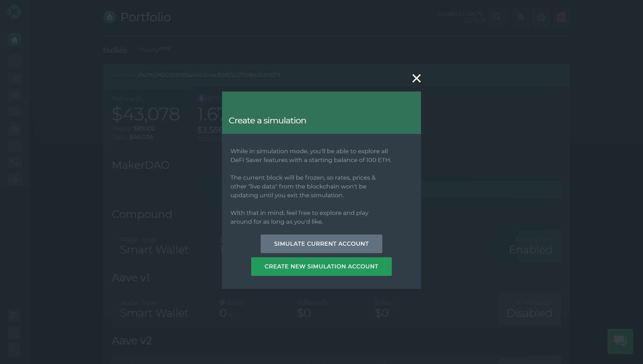The image size is (643, 364).
Task: Click the Net worth $43,078 value
Action: tap(146, 114)
